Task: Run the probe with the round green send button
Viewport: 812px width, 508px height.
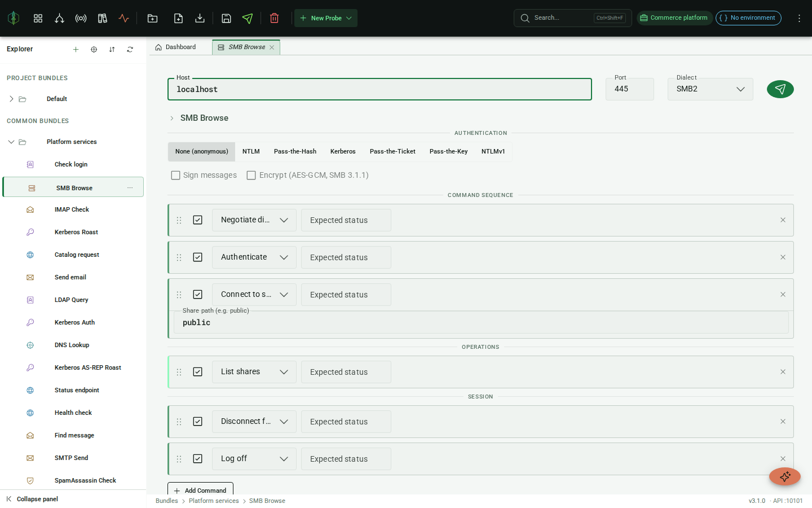Action: [780, 89]
